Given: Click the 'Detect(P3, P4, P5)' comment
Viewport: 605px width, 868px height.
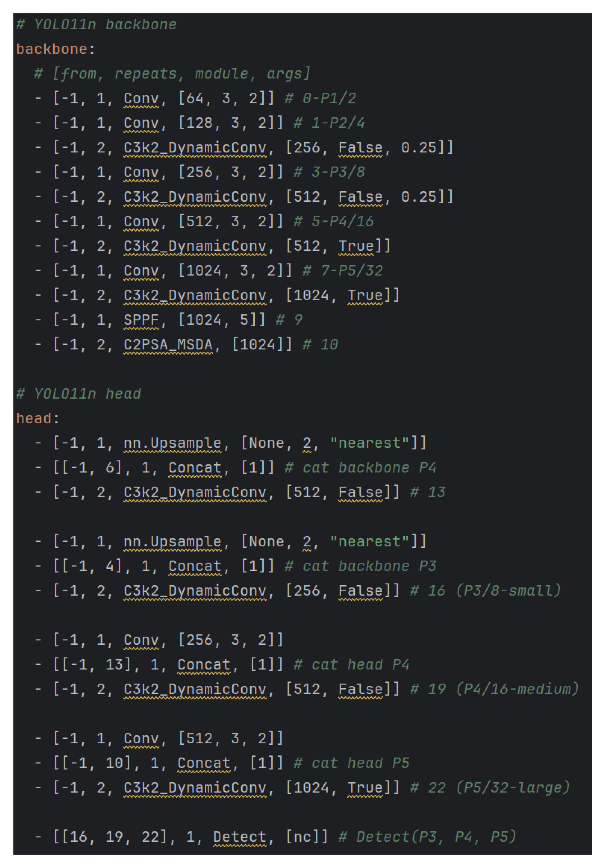Looking at the screenshot, I should [436, 837].
